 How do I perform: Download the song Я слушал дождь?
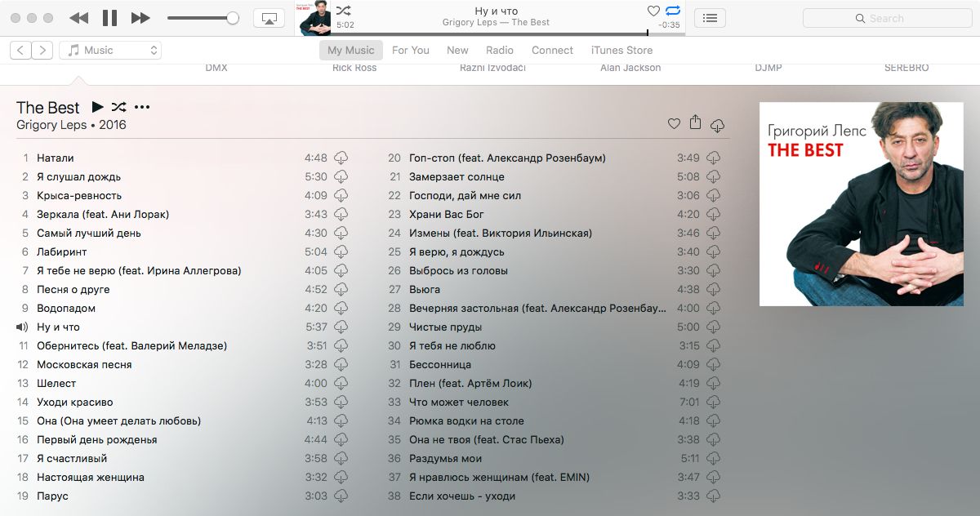pos(341,177)
